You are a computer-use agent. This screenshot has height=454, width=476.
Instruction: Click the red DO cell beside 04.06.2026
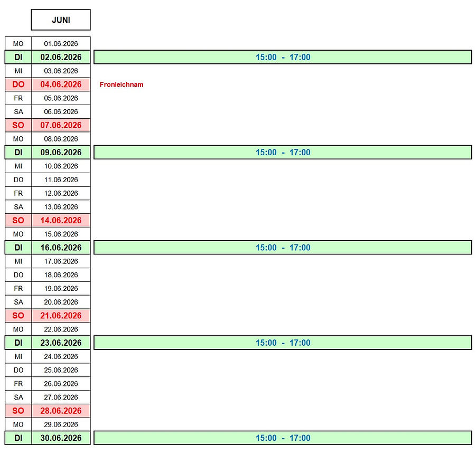click(x=18, y=84)
